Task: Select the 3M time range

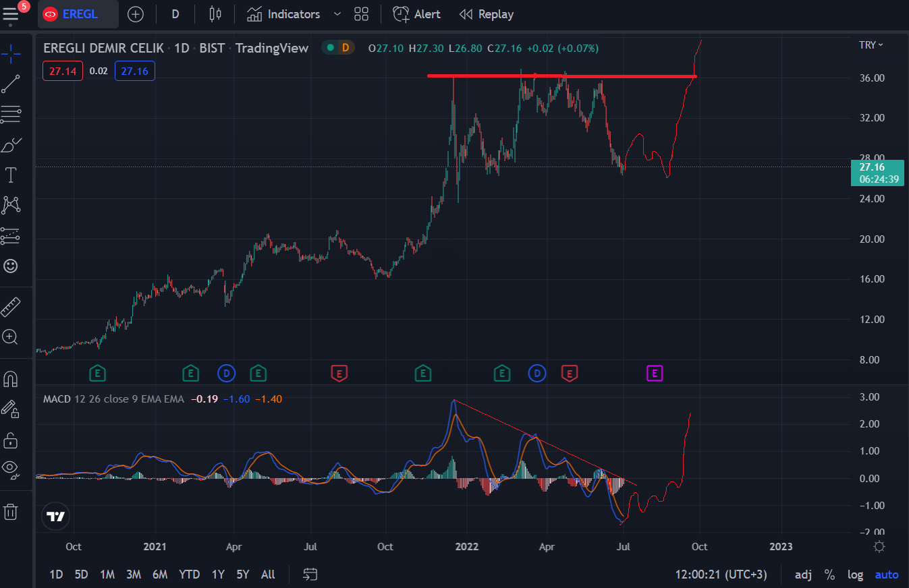Action: tap(134, 575)
